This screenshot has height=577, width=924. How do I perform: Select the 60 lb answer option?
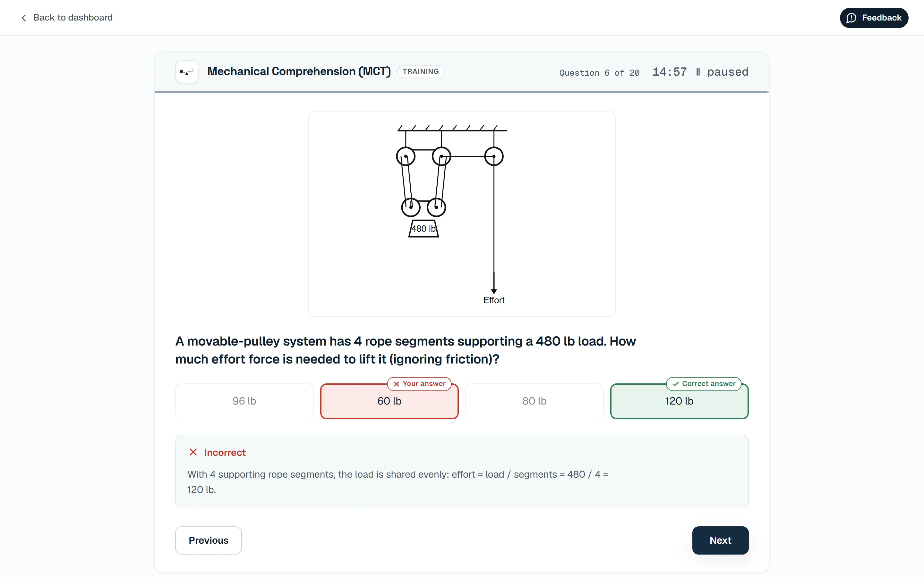click(x=389, y=401)
